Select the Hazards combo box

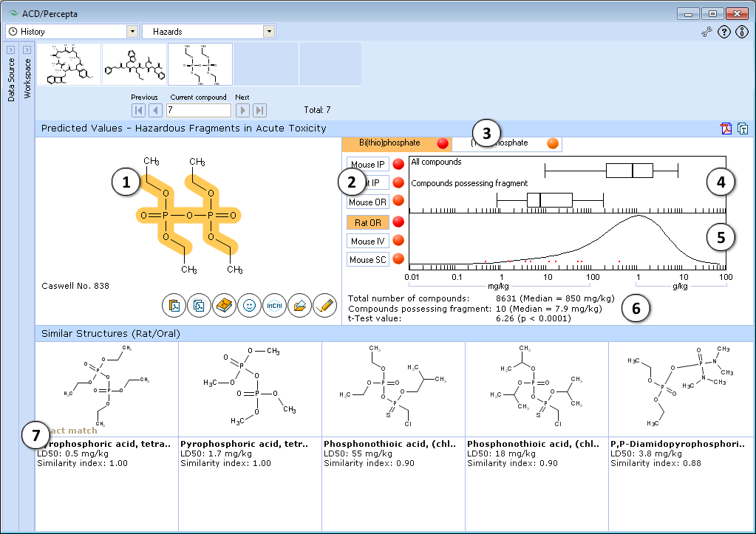209,31
